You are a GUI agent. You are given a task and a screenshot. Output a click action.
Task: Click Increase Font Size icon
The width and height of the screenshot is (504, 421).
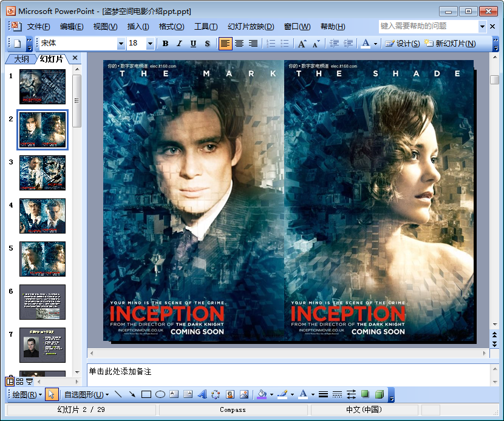coord(302,43)
